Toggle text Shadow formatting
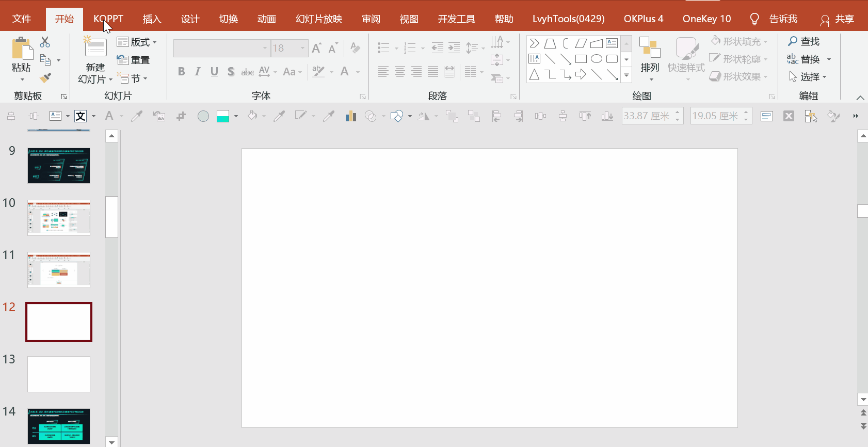868x447 pixels. point(231,72)
